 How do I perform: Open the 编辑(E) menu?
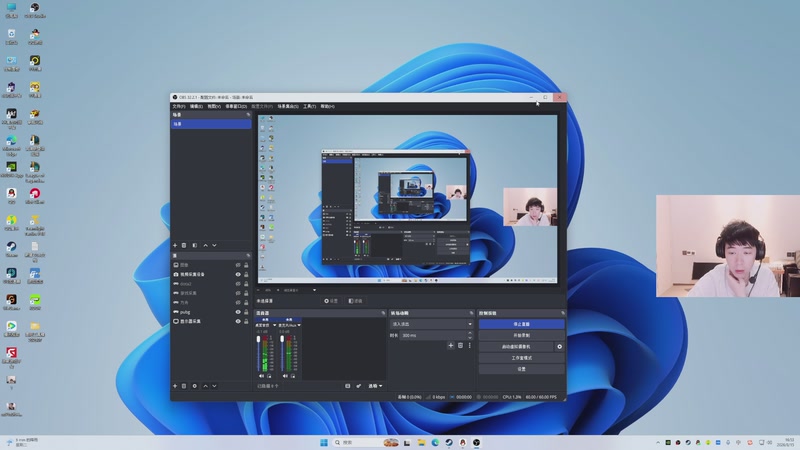(196, 107)
